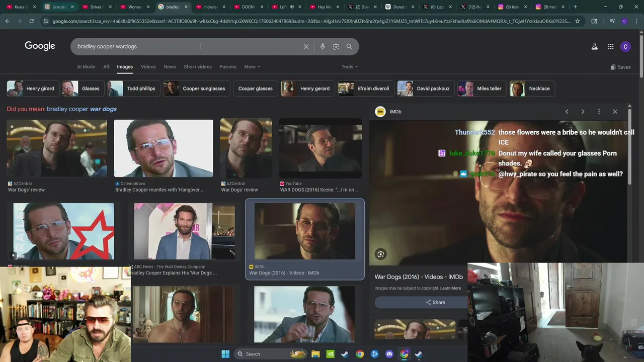Filter by Efraim diveroli chip
Viewport: 644px width, 362px height.
pos(366,88)
